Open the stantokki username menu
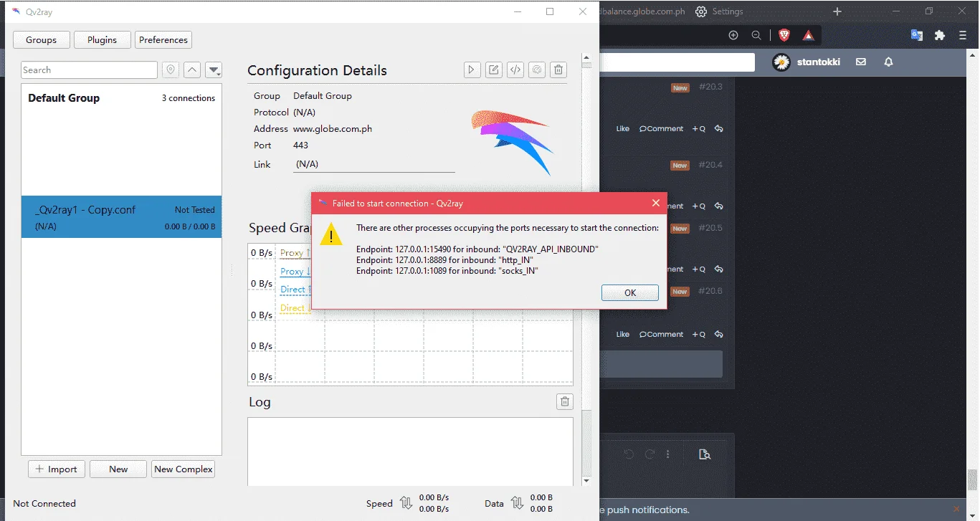 pyautogui.click(x=819, y=62)
